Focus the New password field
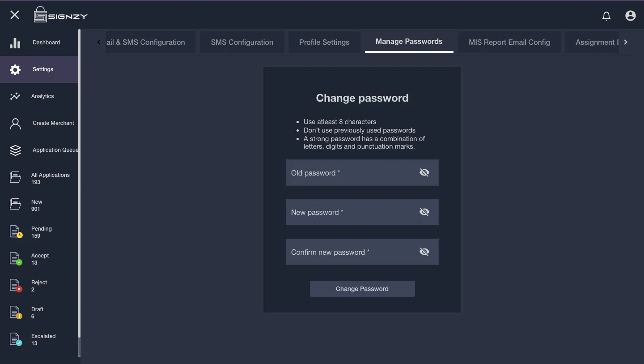This screenshot has height=364, width=644. 362,212
